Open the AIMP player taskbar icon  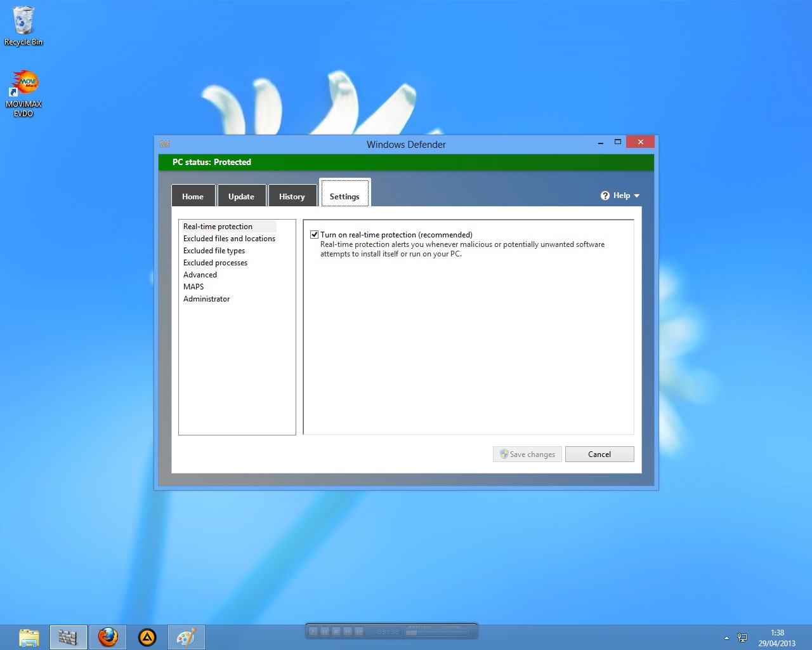pyautogui.click(x=147, y=637)
